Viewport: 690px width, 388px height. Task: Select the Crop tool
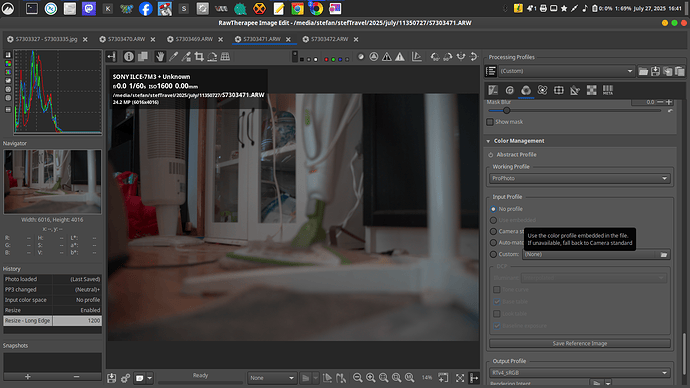[x=199, y=57]
